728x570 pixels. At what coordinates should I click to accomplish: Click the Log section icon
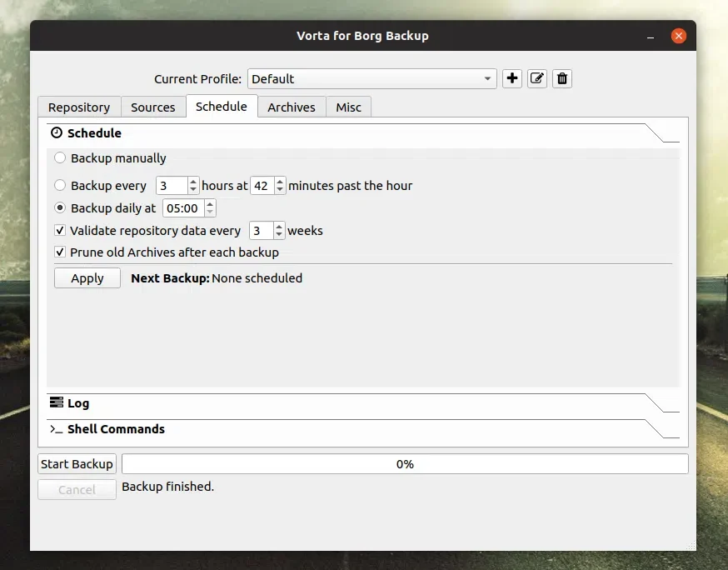click(57, 403)
